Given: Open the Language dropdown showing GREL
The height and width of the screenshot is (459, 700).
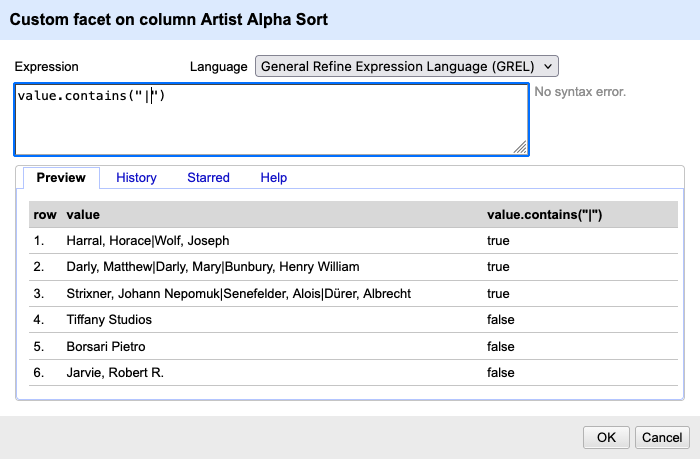Looking at the screenshot, I should pos(407,67).
